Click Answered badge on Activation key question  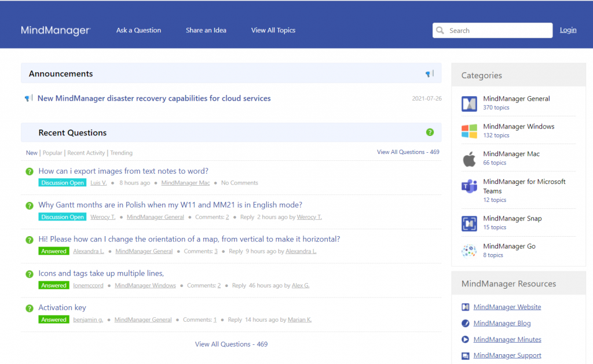tap(54, 319)
